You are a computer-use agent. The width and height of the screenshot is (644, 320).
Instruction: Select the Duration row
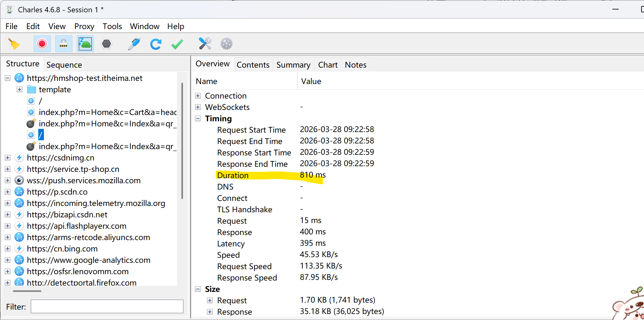point(417,175)
